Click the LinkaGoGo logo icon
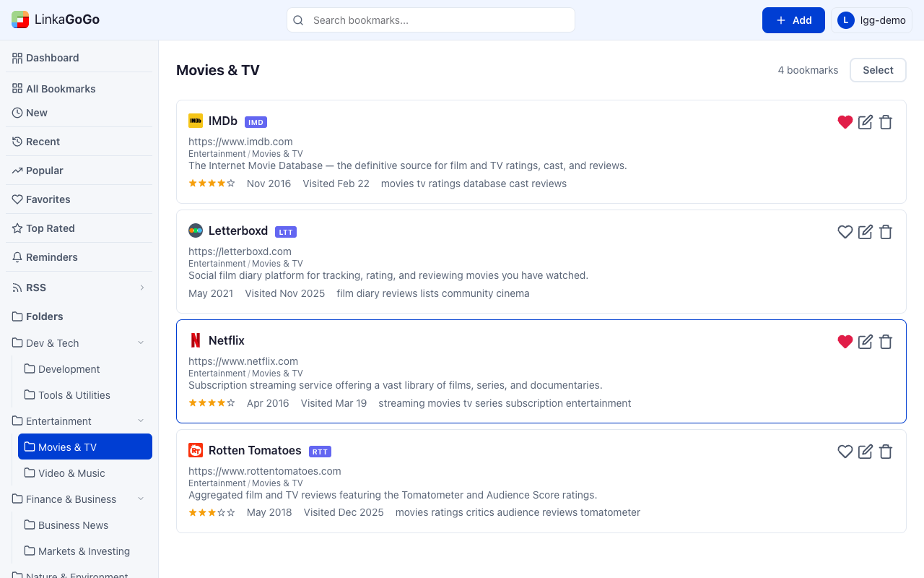The width and height of the screenshot is (924, 578). click(x=20, y=20)
